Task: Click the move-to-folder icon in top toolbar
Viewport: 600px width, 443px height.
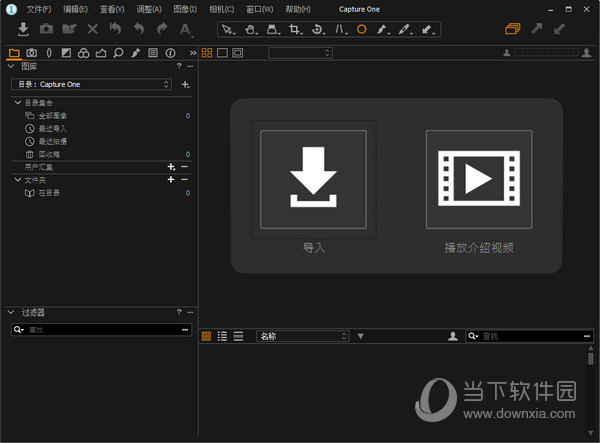Action: [69, 29]
